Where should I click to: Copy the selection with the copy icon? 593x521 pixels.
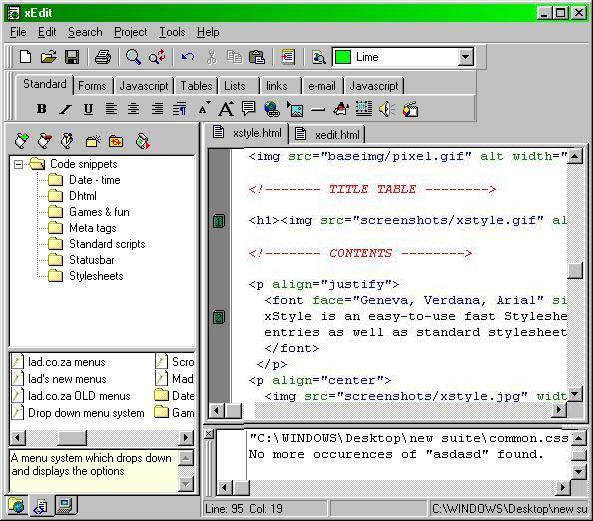pyautogui.click(x=234, y=57)
